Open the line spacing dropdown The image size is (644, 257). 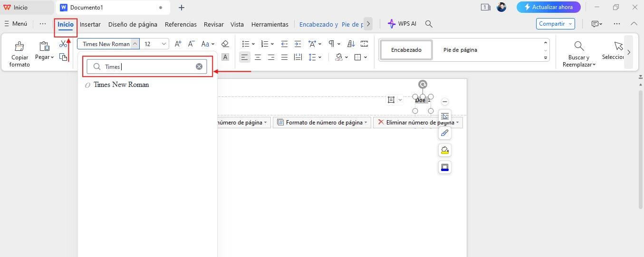[x=320, y=57]
